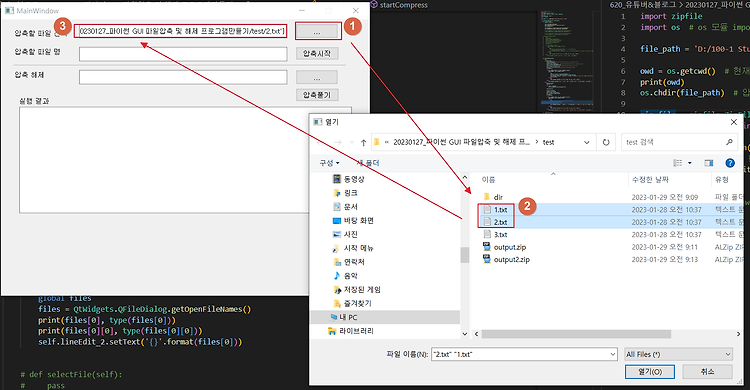Toggle the preview pane icon in the dialog
The width and height of the screenshot is (750, 390).
tap(709, 163)
